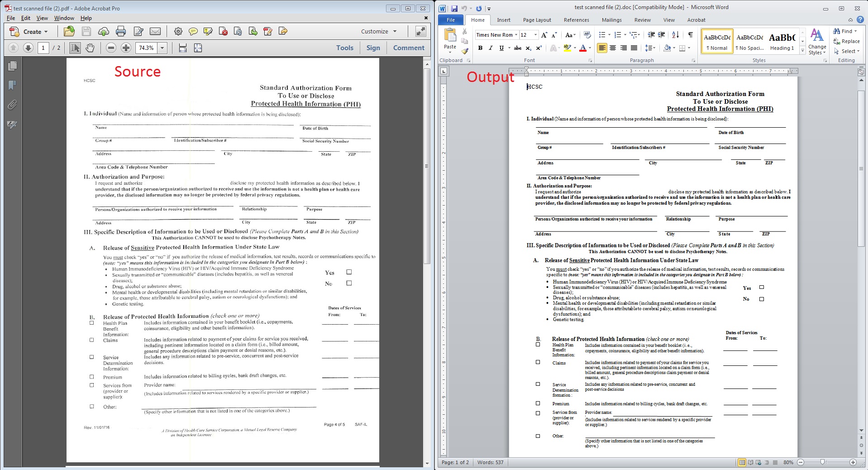Toggle Superscript in Word
Viewport: 868px width, 470px height.
click(x=539, y=48)
